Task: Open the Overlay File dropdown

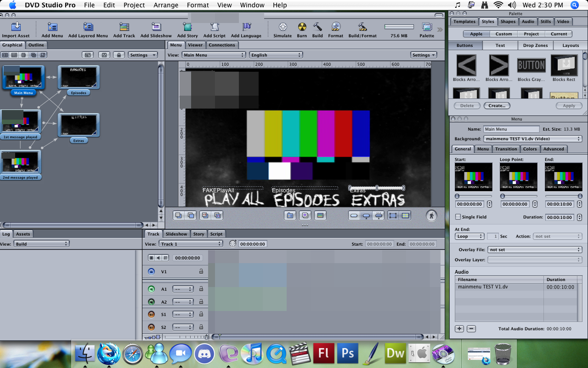Action: [535, 249]
